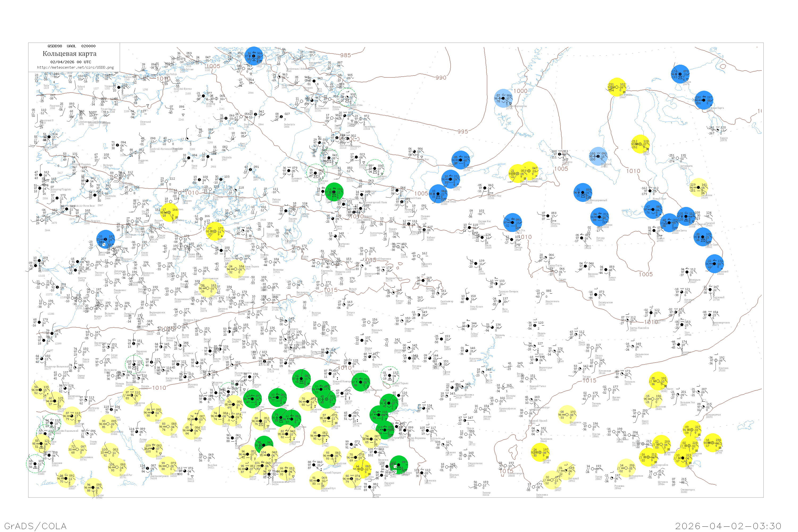Select the blue Bardufoss station marker
This screenshot has height=532, width=798.
pos(254,56)
